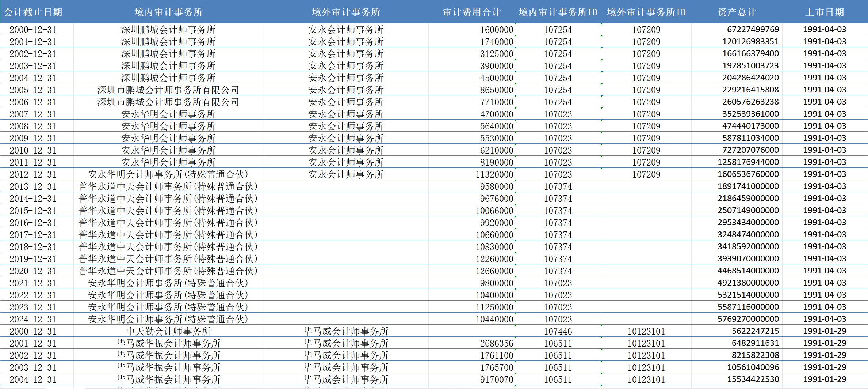Select audit fee cell 12260000
868x389 pixels.
(471, 259)
